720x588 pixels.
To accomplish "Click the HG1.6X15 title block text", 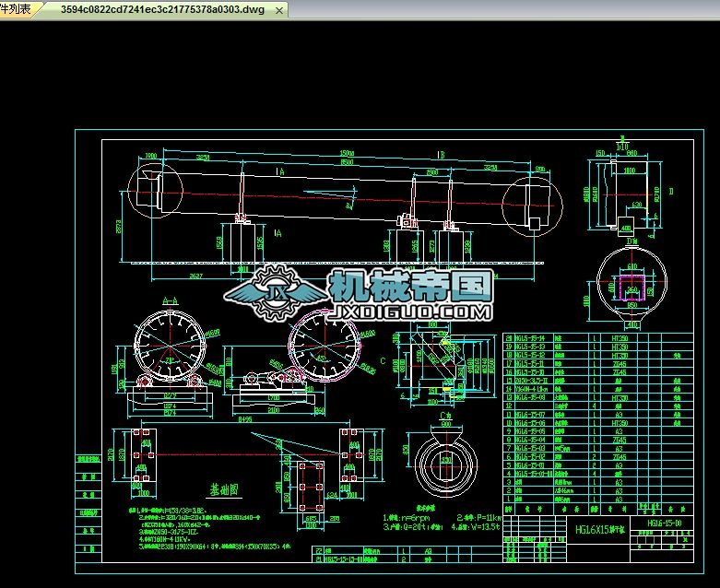I will click(x=599, y=530).
